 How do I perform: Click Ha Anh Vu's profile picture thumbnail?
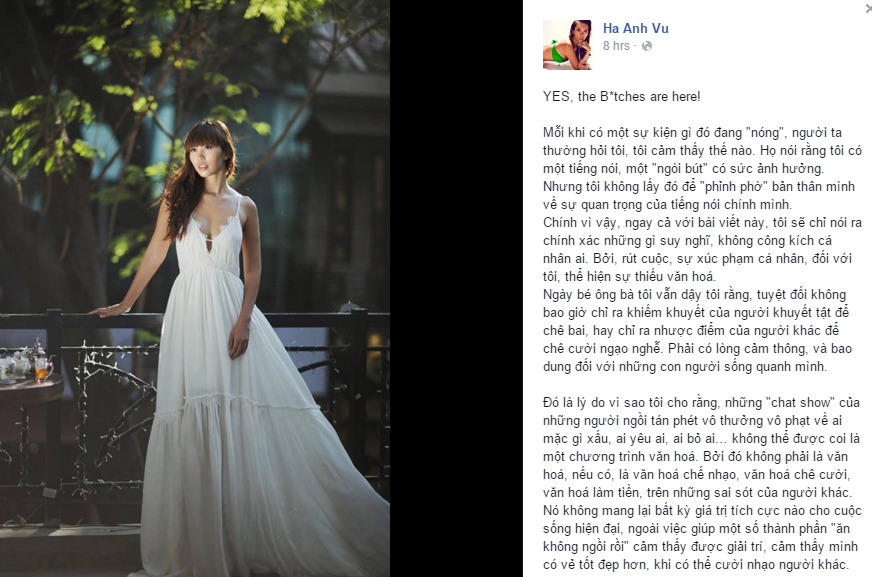[567, 45]
